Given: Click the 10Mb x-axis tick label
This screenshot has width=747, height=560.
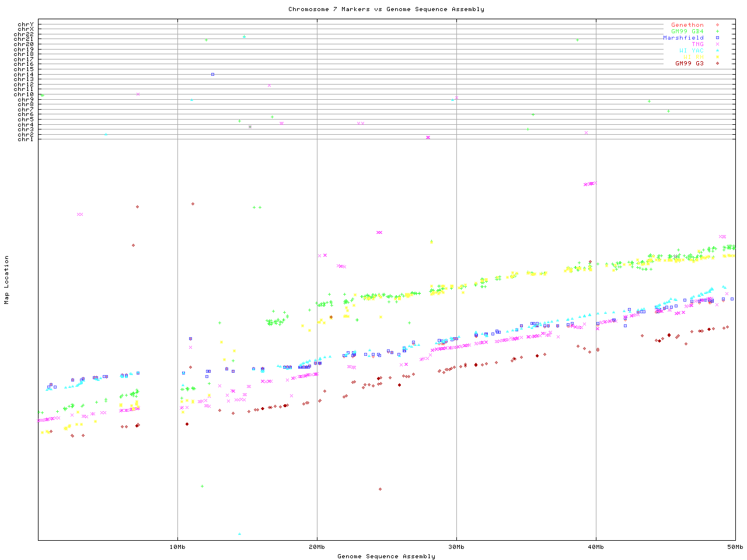Looking at the screenshot, I should point(177,547).
